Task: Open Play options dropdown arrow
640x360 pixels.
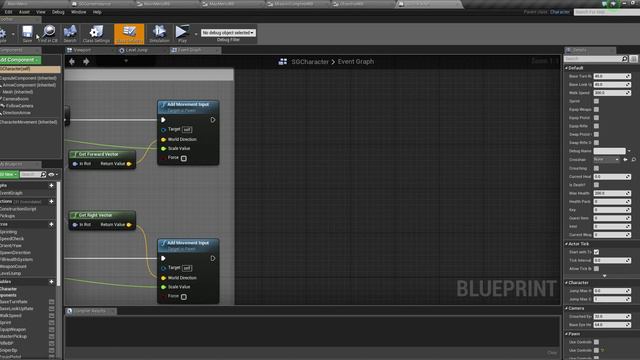Action: pos(196,34)
